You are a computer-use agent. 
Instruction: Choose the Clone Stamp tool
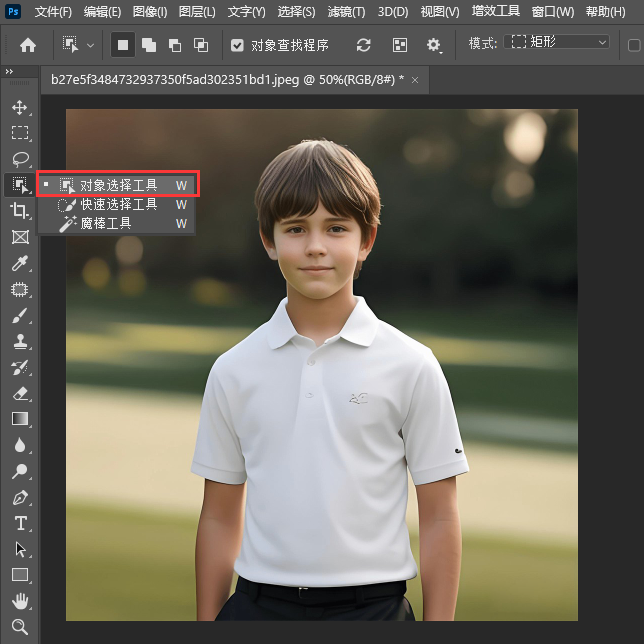click(x=20, y=341)
